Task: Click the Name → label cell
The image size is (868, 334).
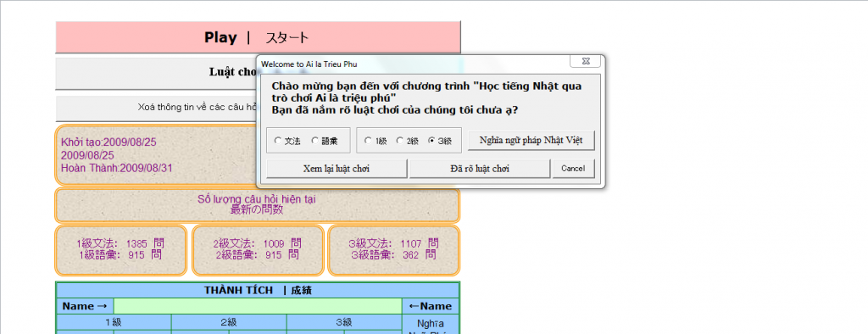Action: (x=85, y=306)
